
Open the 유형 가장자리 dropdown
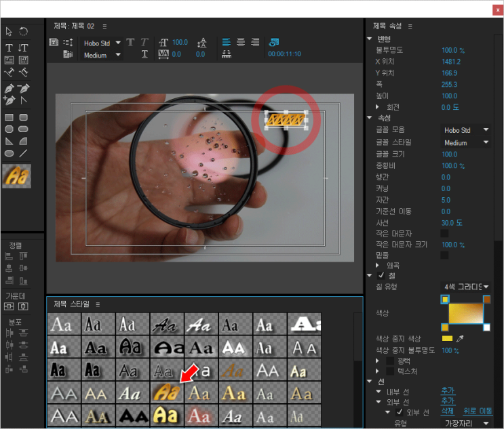click(x=465, y=423)
